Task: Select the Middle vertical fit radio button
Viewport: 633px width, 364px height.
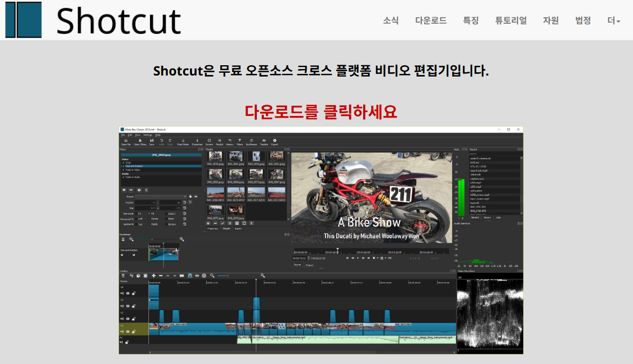Action: [x=149, y=224]
